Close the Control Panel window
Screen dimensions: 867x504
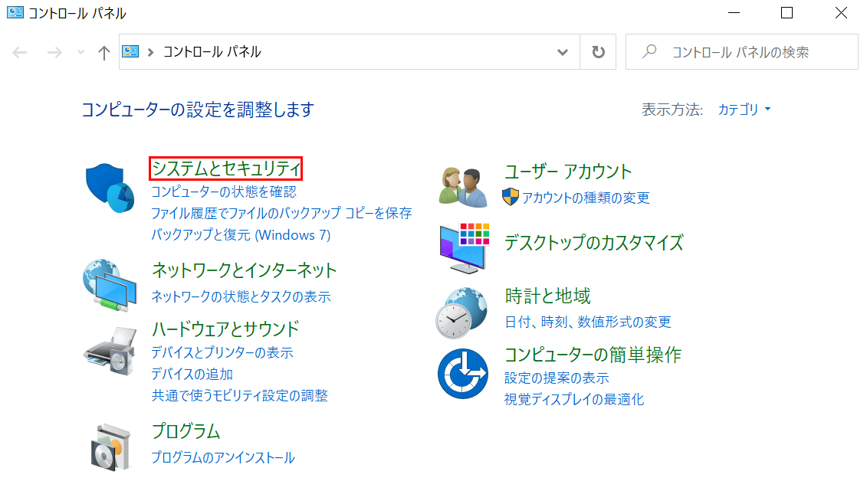click(x=841, y=13)
